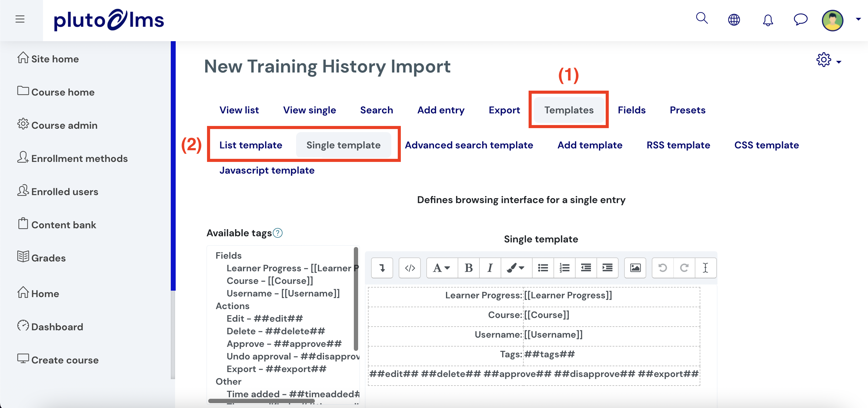
Task: Click the user avatar picture
Action: 833,20
